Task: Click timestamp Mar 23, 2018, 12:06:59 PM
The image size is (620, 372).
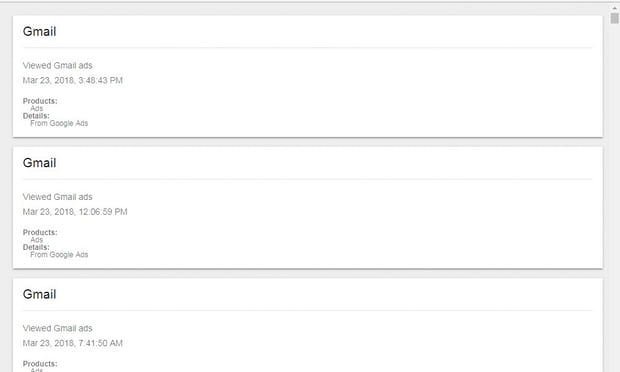Action: 75,212
